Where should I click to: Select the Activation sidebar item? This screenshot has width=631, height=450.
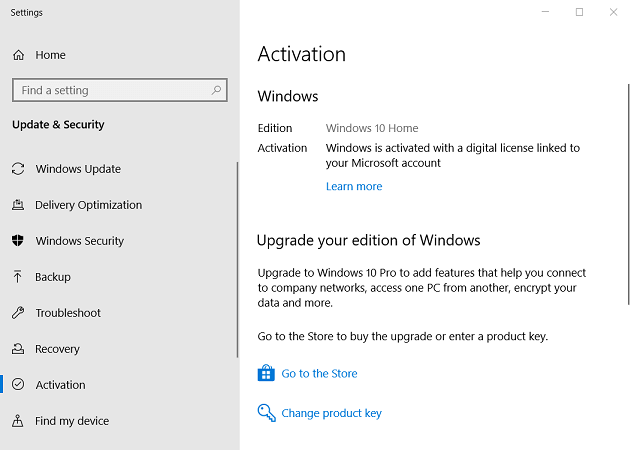tap(60, 385)
